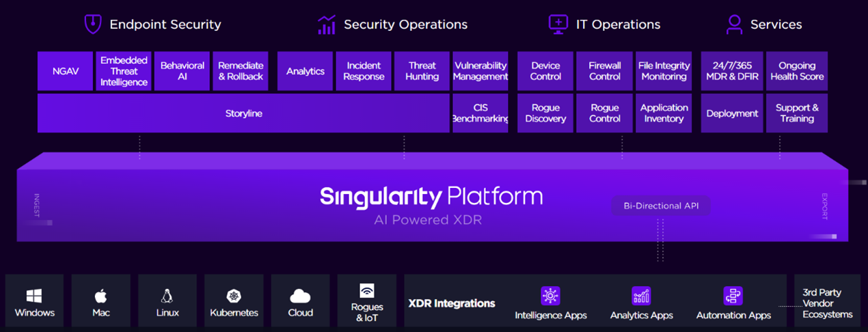Image resolution: width=868 pixels, height=332 pixels.
Task: Click the Kubernetes wheel icon
Action: pyautogui.click(x=234, y=296)
